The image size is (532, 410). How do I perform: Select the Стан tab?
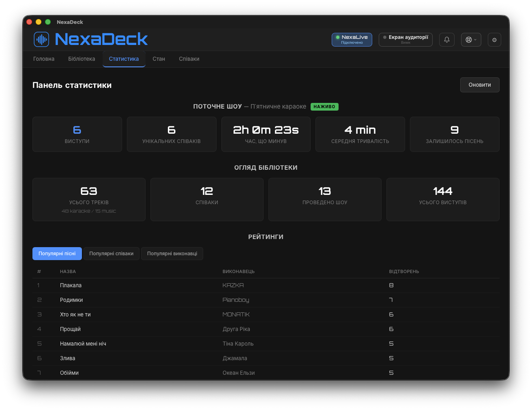point(159,59)
